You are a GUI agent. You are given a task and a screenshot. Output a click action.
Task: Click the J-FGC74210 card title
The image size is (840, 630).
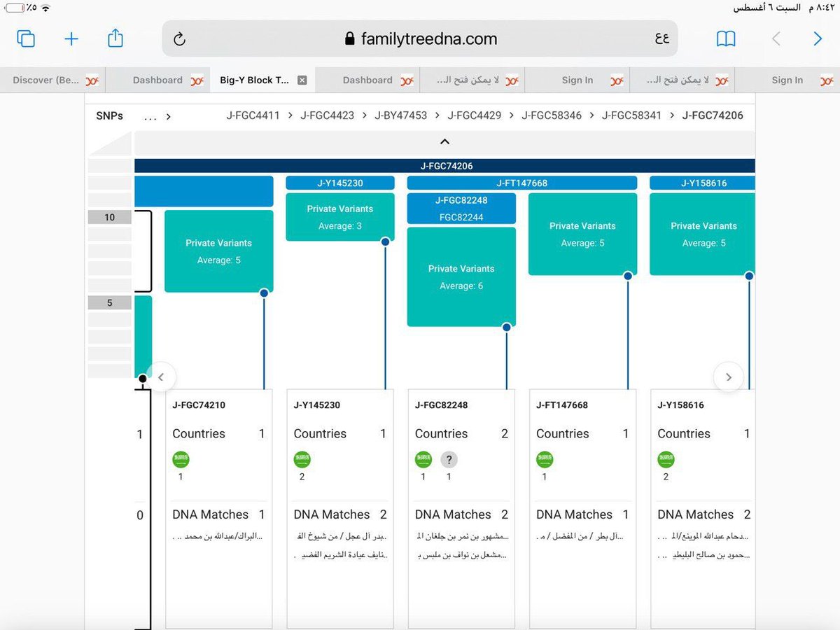(199, 405)
